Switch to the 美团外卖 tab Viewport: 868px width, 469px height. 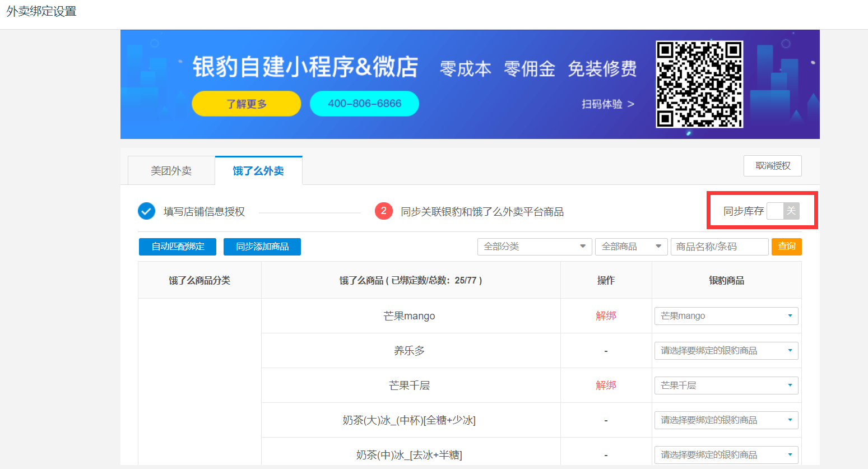point(171,171)
